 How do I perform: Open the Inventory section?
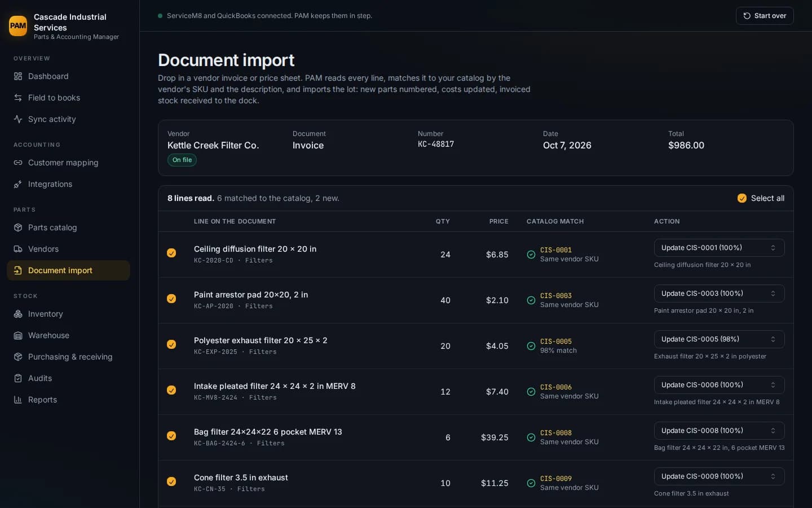68,314
